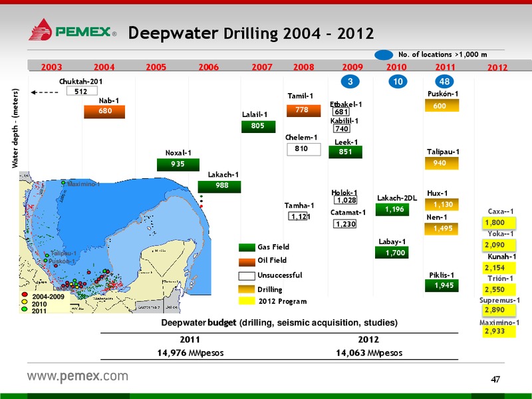Click the white Unsuccessful legend box
532x399 pixels.
247,276
